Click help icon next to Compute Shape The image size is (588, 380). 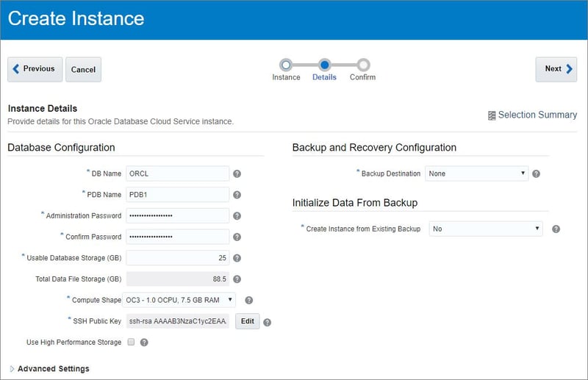[x=249, y=300]
